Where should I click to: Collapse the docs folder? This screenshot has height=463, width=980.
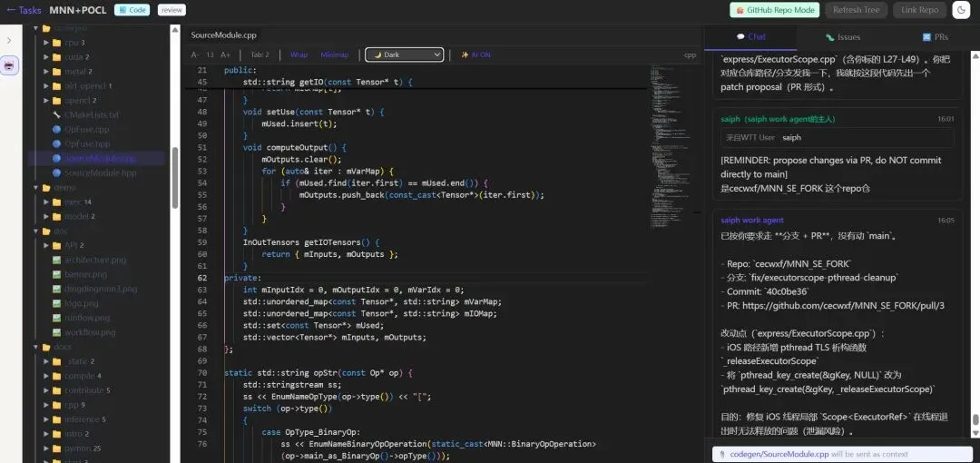(x=37, y=347)
